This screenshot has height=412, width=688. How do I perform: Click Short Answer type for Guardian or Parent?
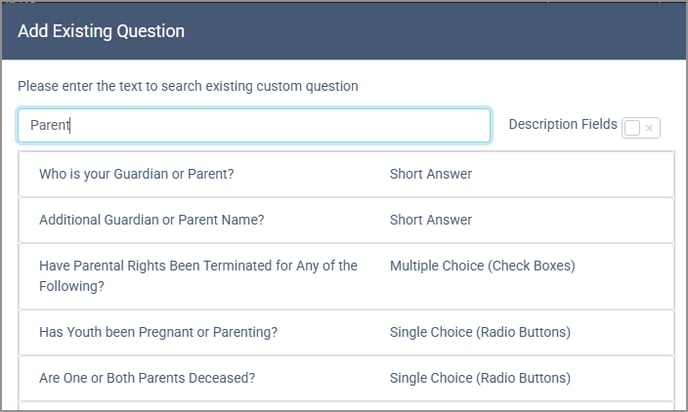pos(430,174)
